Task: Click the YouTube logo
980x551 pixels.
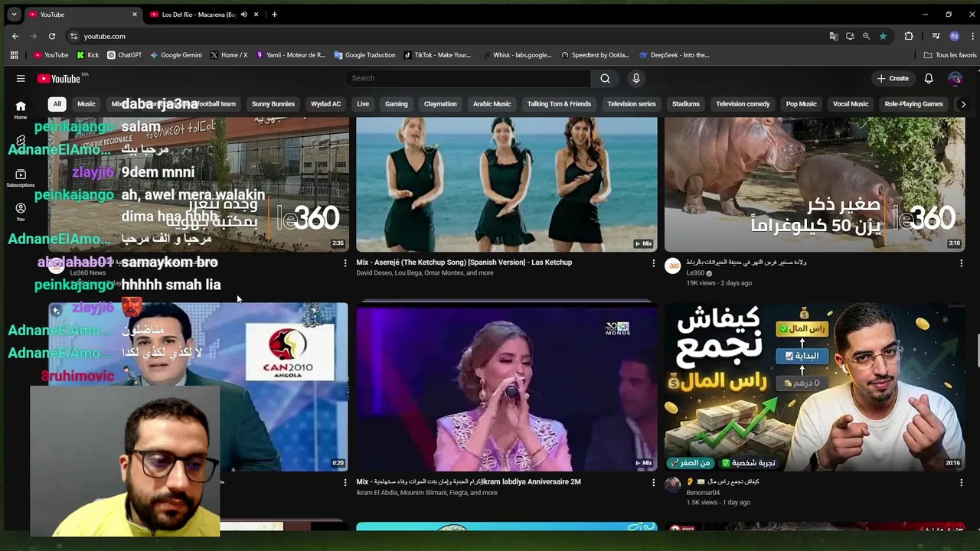Action: pyautogui.click(x=58, y=78)
